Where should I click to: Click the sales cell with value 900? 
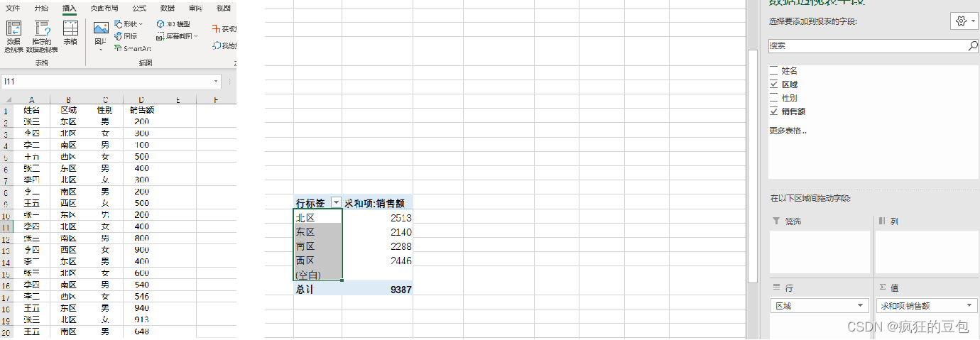tap(141, 250)
